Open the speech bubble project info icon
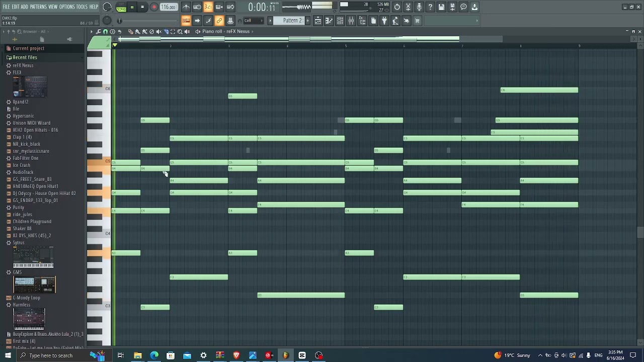 [463, 7]
